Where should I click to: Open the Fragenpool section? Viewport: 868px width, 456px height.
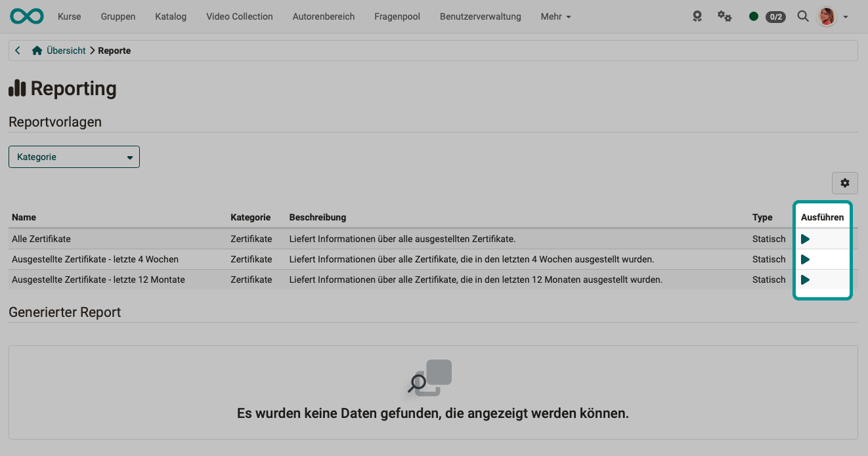click(397, 16)
